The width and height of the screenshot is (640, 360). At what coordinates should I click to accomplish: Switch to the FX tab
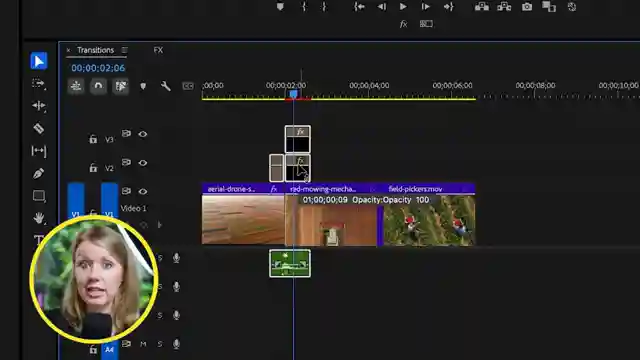158,50
